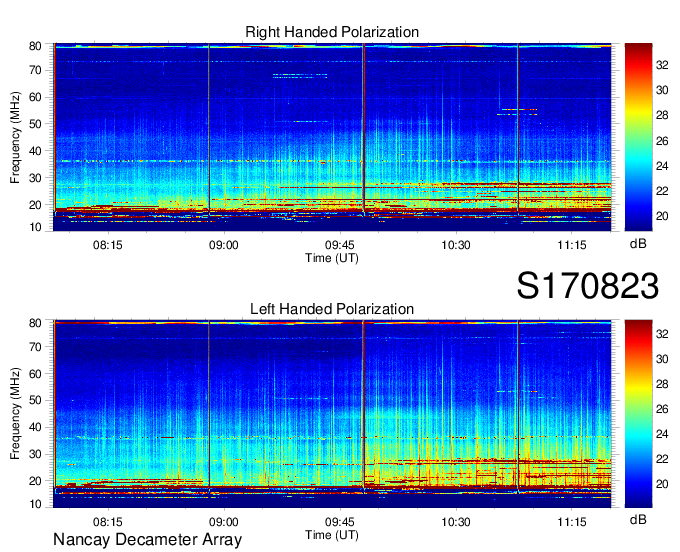The image size is (680, 552).
Task: Select "24" value on Left Handed colorbar
Action: click(662, 434)
